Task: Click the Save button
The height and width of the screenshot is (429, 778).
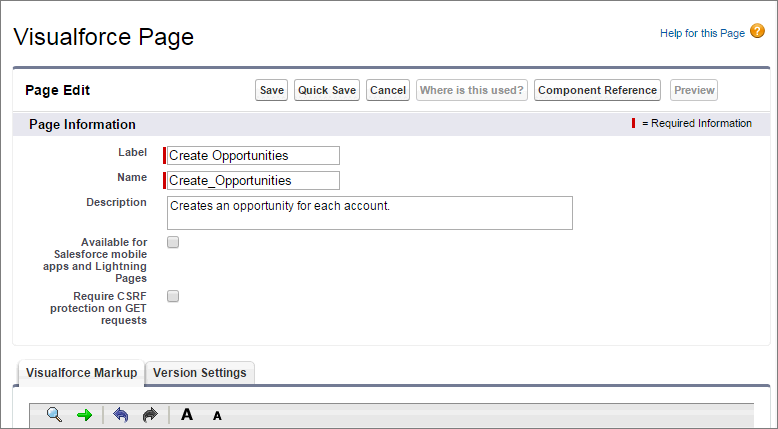Action: [x=271, y=90]
